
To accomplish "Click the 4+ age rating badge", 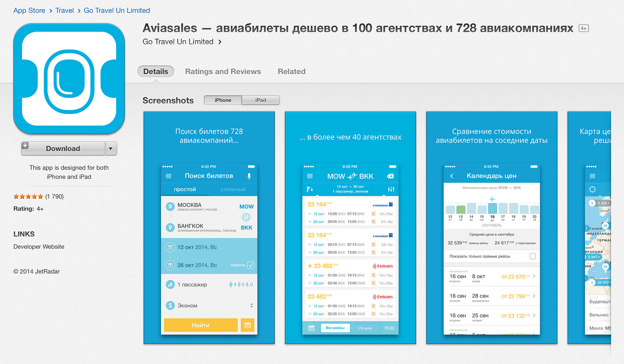I will [583, 28].
